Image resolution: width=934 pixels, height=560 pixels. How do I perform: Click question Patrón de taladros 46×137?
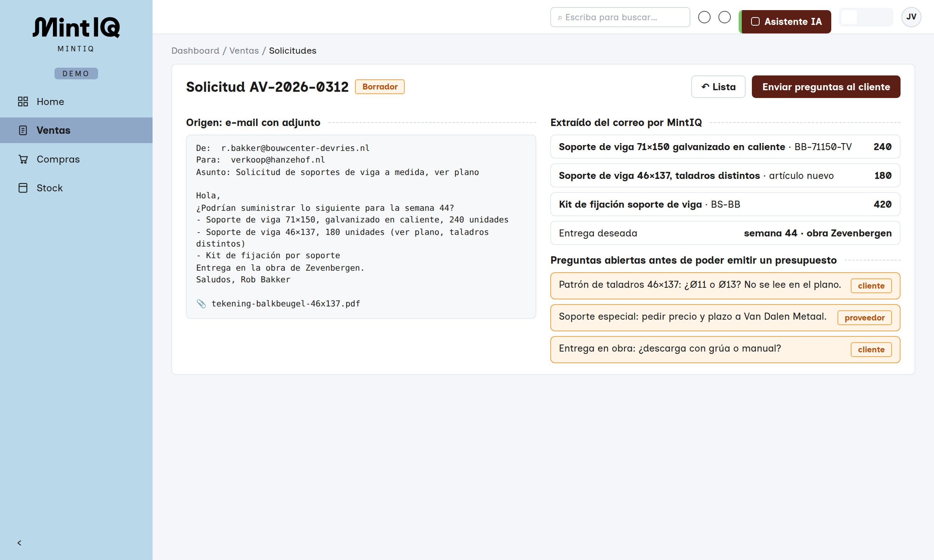point(725,286)
